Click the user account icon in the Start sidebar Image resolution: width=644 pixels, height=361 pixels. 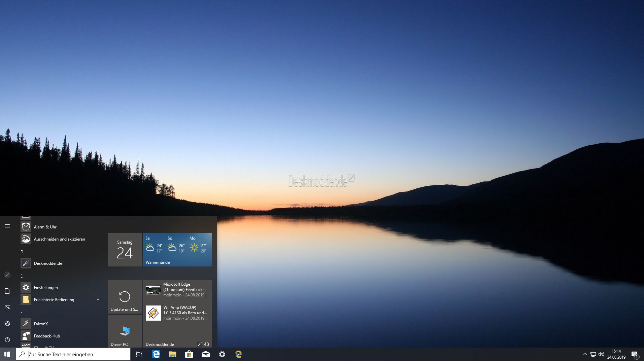(x=7, y=275)
